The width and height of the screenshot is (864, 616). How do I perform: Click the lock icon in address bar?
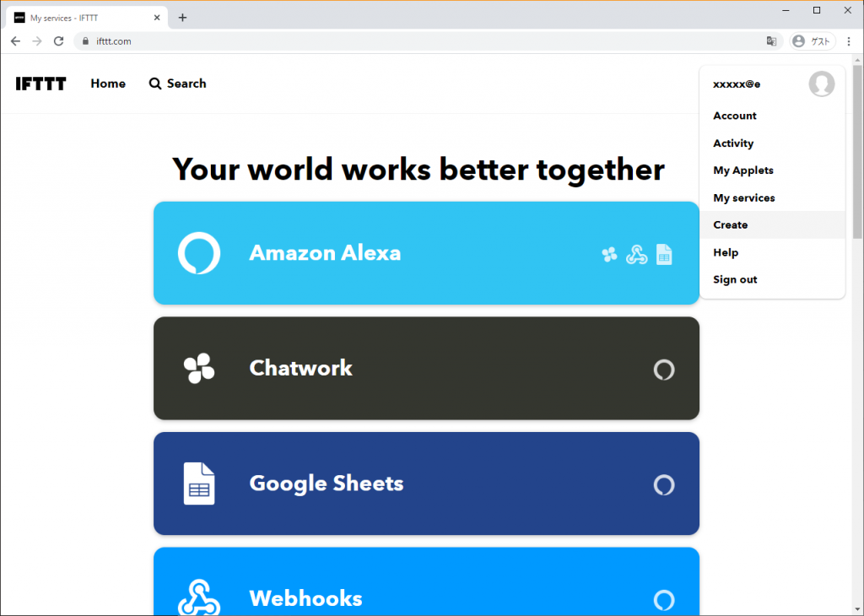[85, 41]
